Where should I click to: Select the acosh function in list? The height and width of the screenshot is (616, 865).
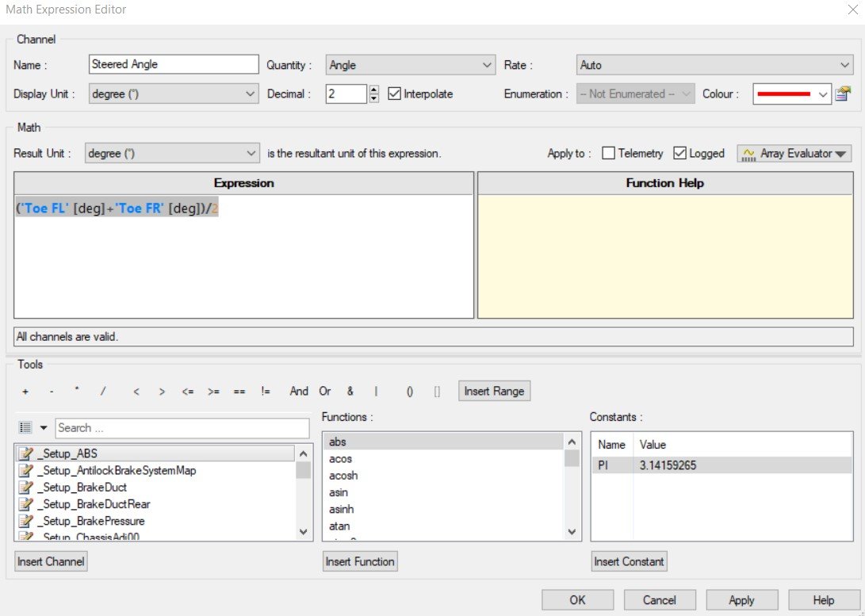(x=344, y=476)
